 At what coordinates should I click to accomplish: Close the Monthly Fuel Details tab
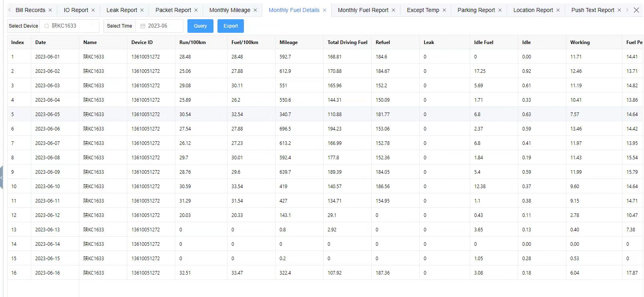pyautogui.click(x=324, y=10)
